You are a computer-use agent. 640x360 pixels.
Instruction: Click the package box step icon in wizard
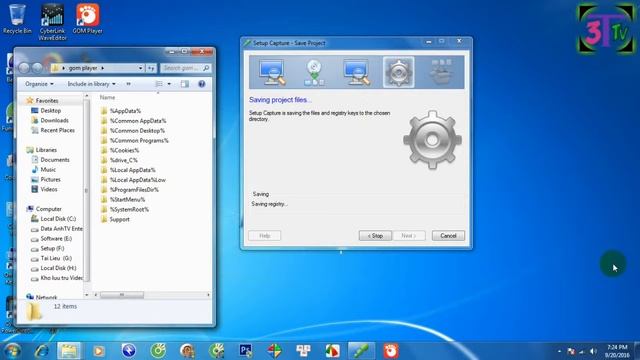pos(442,72)
